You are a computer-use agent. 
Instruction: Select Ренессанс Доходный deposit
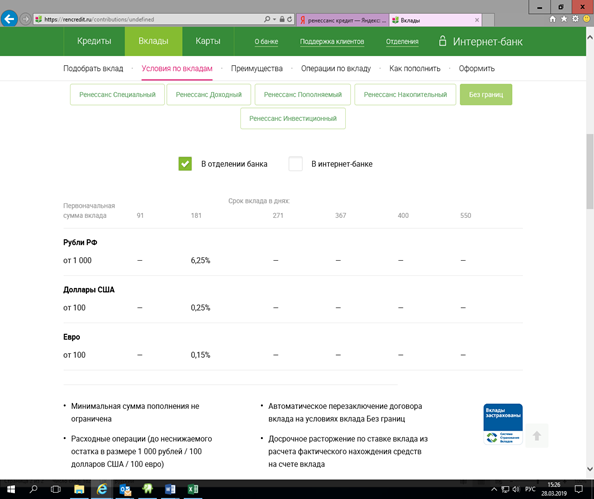coord(209,94)
